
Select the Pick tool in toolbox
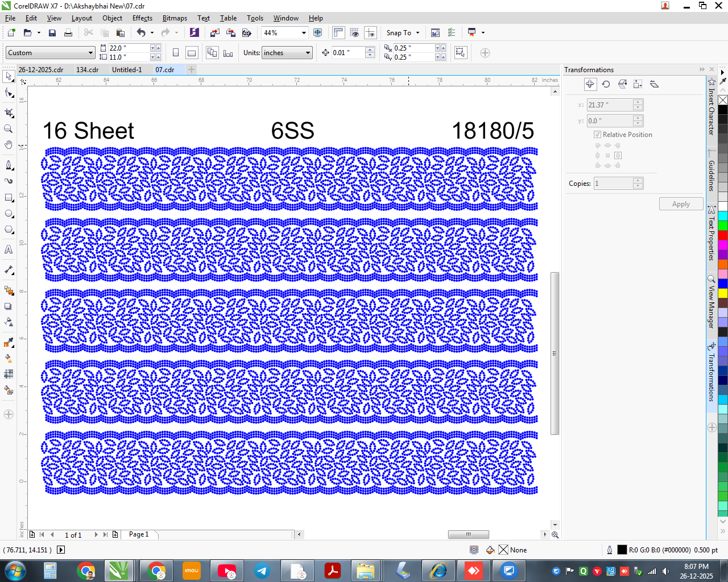point(9,76)
